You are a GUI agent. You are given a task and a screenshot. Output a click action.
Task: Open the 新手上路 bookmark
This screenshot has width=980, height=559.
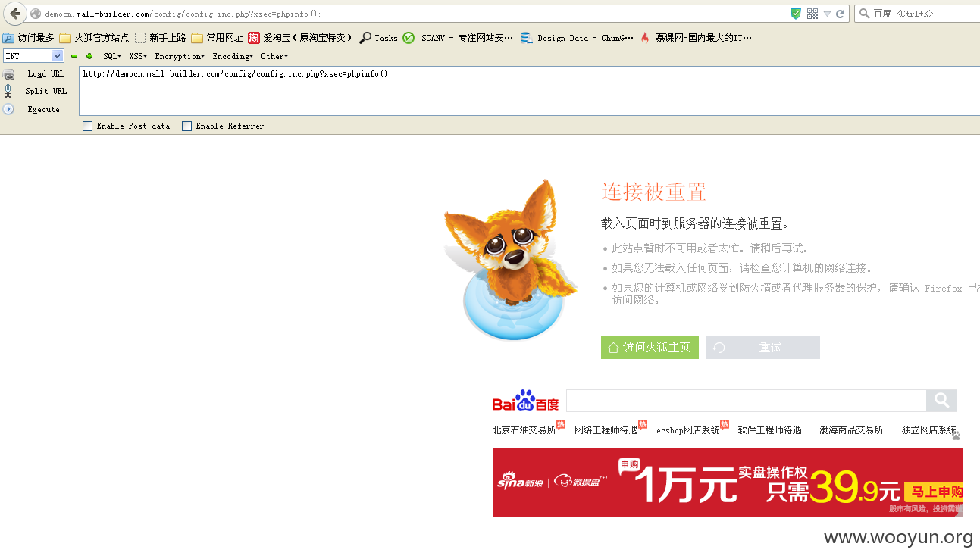[x=160, y=38]
